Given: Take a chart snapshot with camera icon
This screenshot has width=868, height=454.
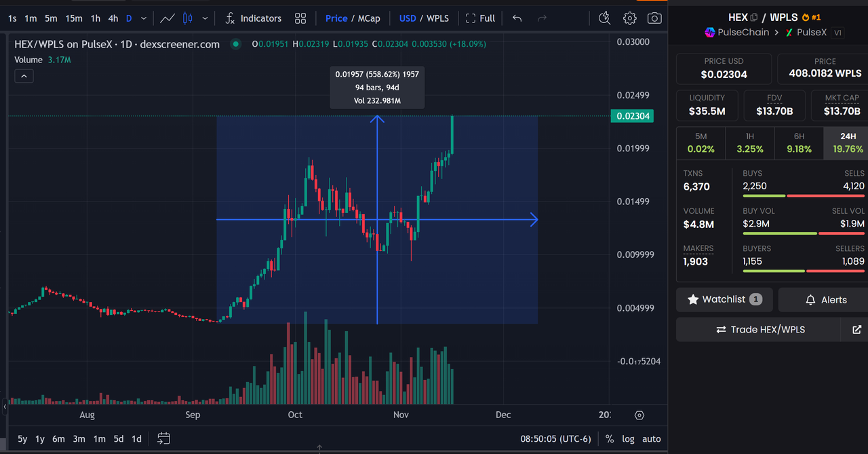Looking at the screenshot, I should pos(654,18).
